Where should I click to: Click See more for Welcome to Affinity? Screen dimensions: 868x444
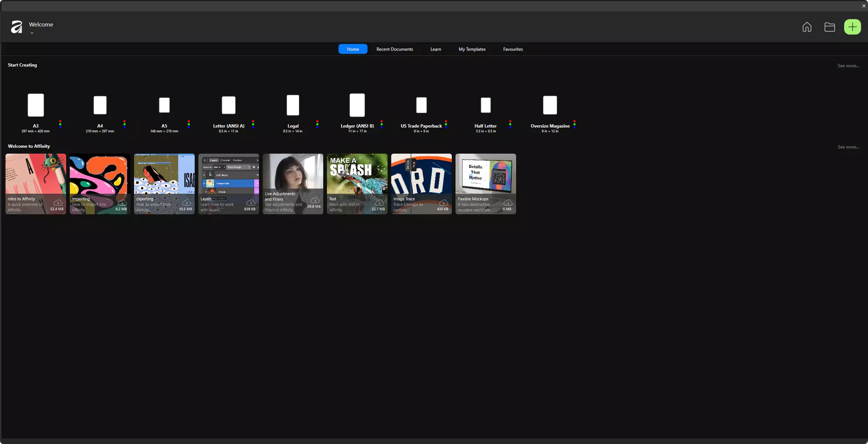point(848,147)
